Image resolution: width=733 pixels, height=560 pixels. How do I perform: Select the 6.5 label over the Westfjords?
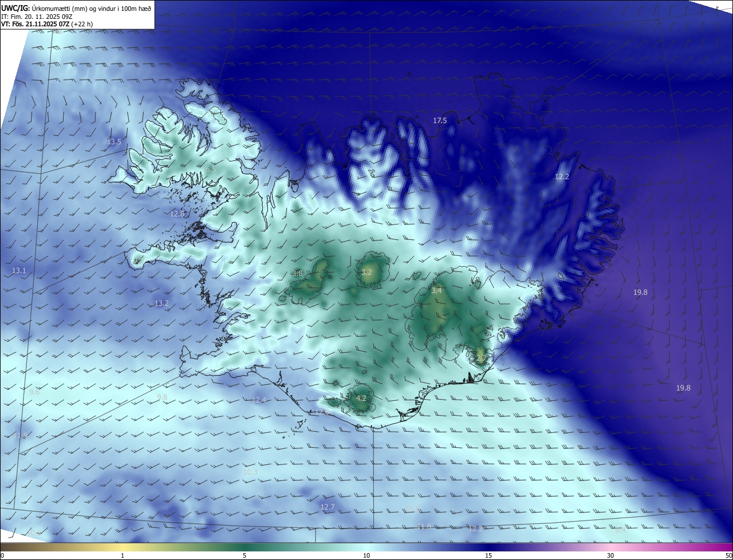click(211, 169)
